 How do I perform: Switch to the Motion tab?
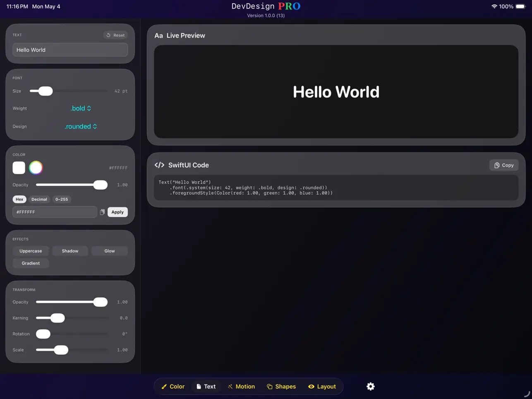click(241, 387)
